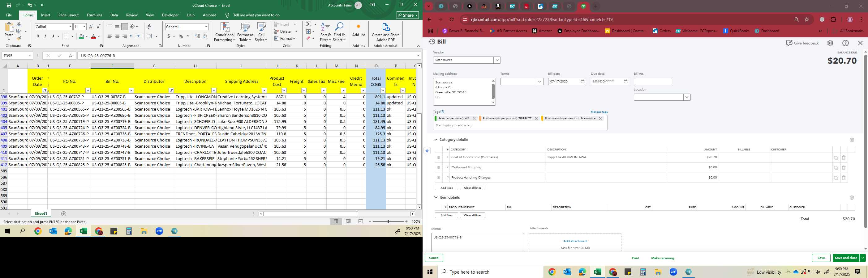This screenshot has width=868, height=278.
Task: Delete the Outbound Shipping line with trash icon
Action: 844,168
